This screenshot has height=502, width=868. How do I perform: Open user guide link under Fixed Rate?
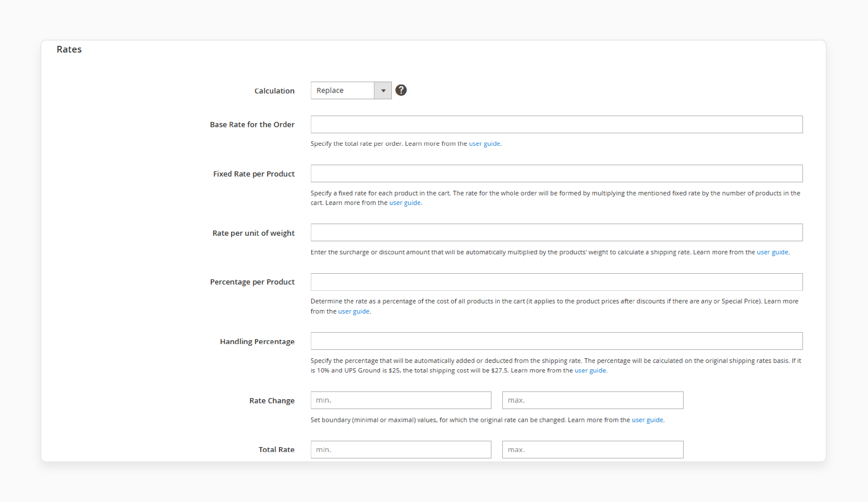tap(405, 203)
